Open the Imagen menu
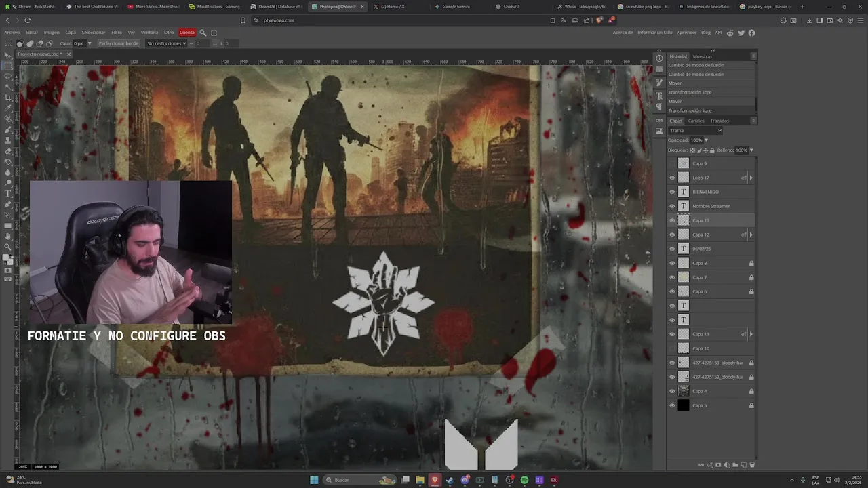868x488 pixels. click(52, 33)
